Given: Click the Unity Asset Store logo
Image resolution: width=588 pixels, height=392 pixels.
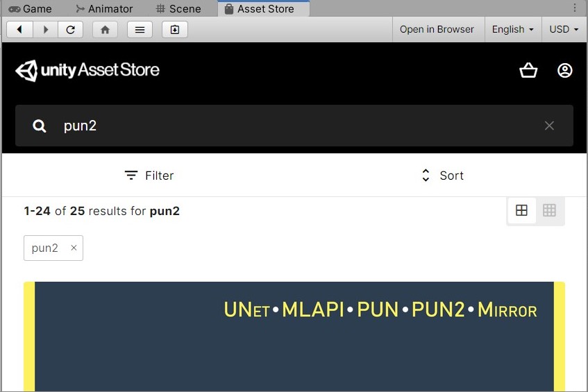Looking at the screenshot, I should click(x=87, y=71).
